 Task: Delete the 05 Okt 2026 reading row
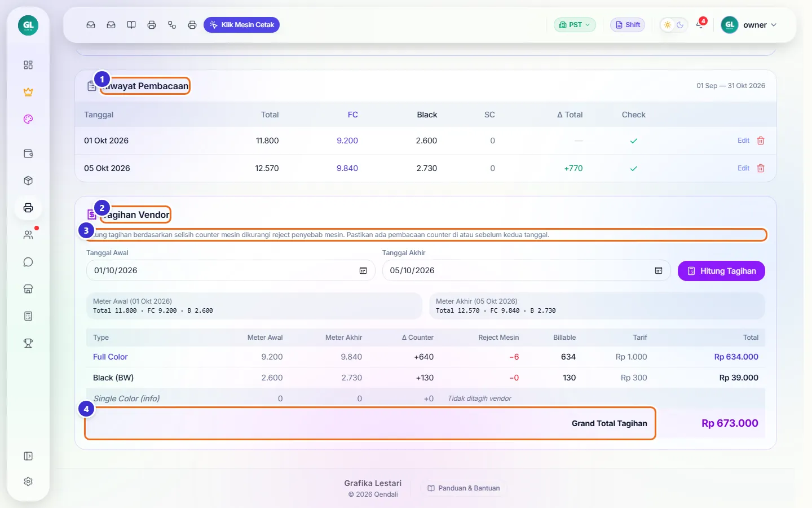(x=761, y=168)
